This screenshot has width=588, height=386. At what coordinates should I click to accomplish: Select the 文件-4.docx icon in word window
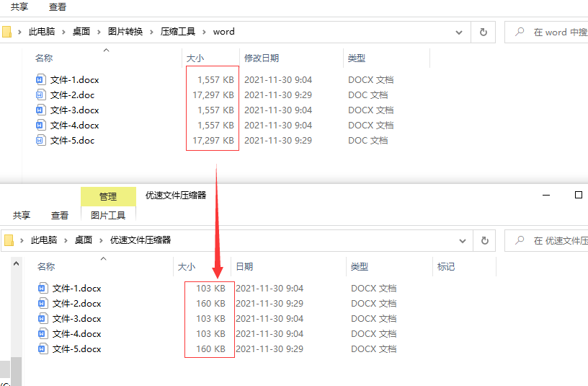click(x=40, y=125)
